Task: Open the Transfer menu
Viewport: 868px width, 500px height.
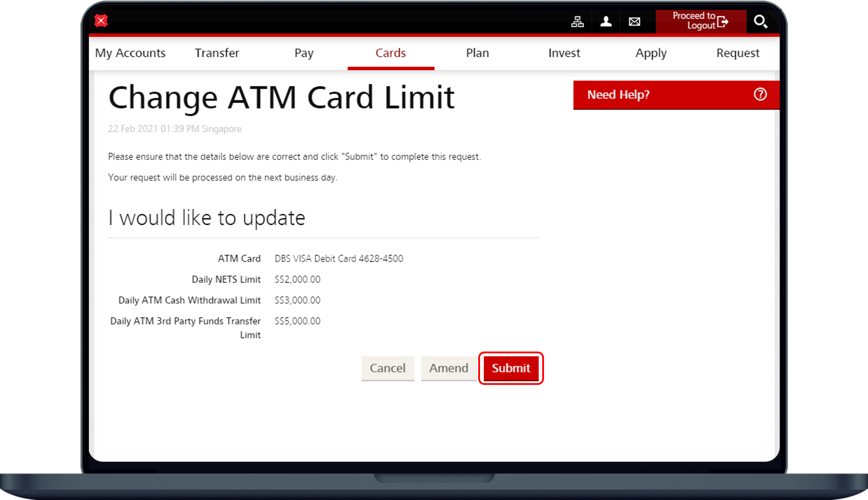Action: 217,53
